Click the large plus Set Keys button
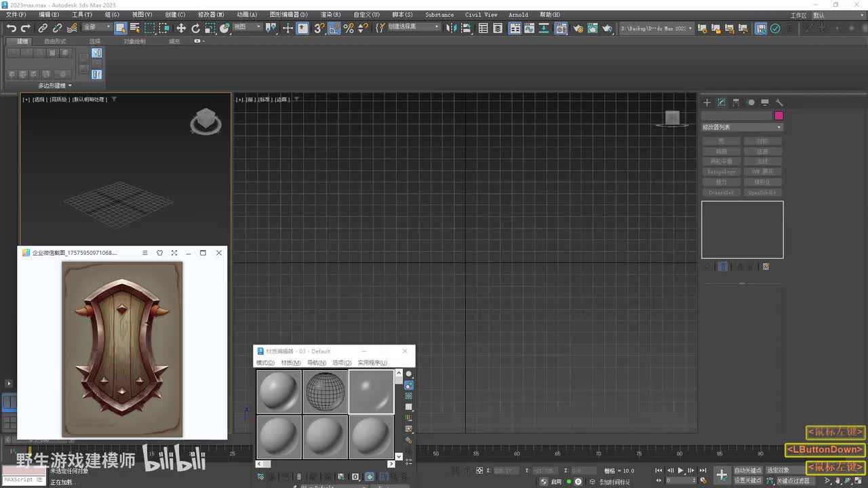Screen dimensions: 868x488 click(x=722, y=474)
